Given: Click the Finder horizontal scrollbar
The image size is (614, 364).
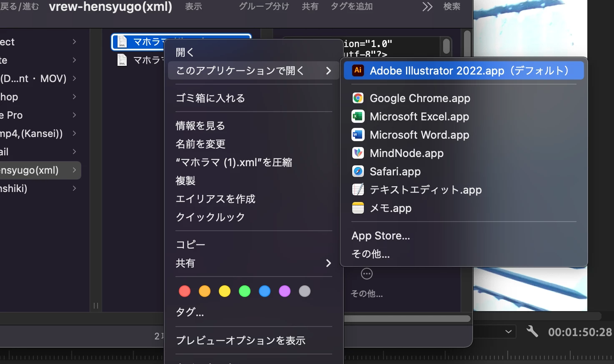Looking at the screenshot, I should tap(407, 319).
